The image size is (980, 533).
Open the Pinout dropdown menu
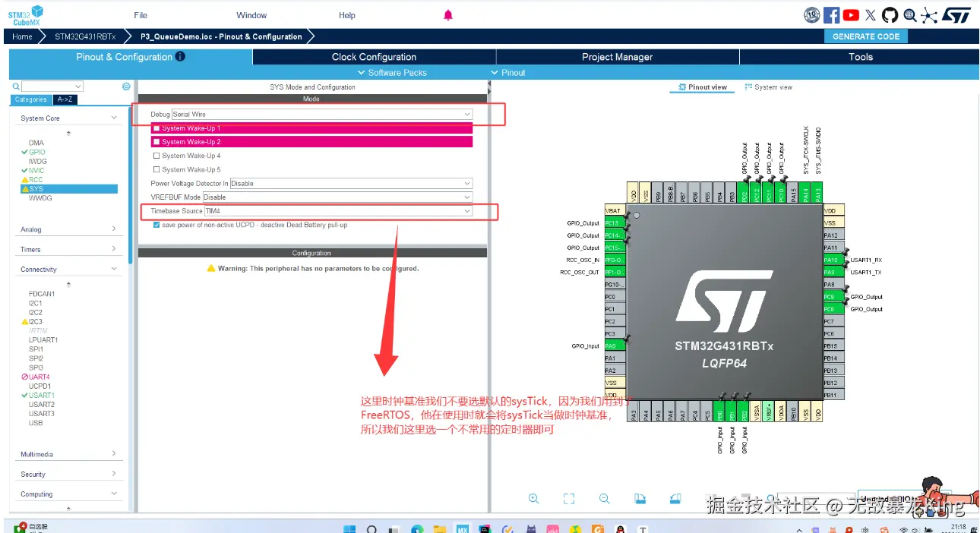[508, 72]
